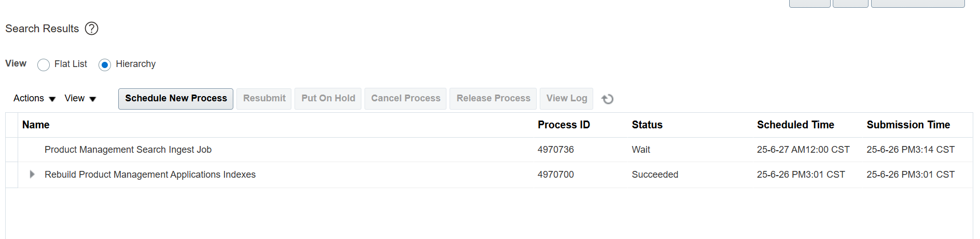The width and height of the screenshot is (980, 239).
Task: Click Cancel Process button
Action: click(405, 99)
